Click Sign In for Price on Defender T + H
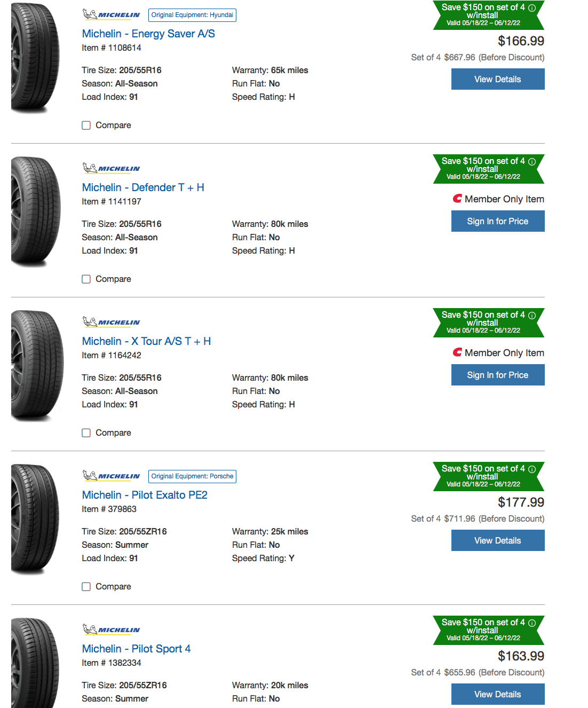 tap(497, 221)
